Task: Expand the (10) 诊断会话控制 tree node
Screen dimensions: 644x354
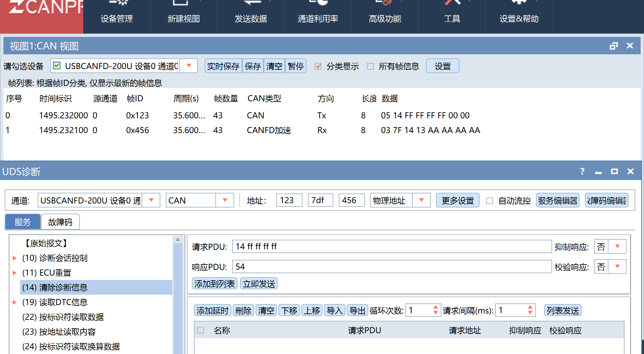Action: pos(14,258)
